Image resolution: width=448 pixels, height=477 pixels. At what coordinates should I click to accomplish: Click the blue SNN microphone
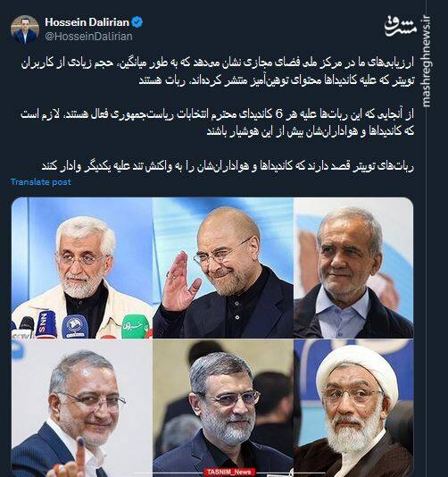pyautogui.click(x=46, y=324)
